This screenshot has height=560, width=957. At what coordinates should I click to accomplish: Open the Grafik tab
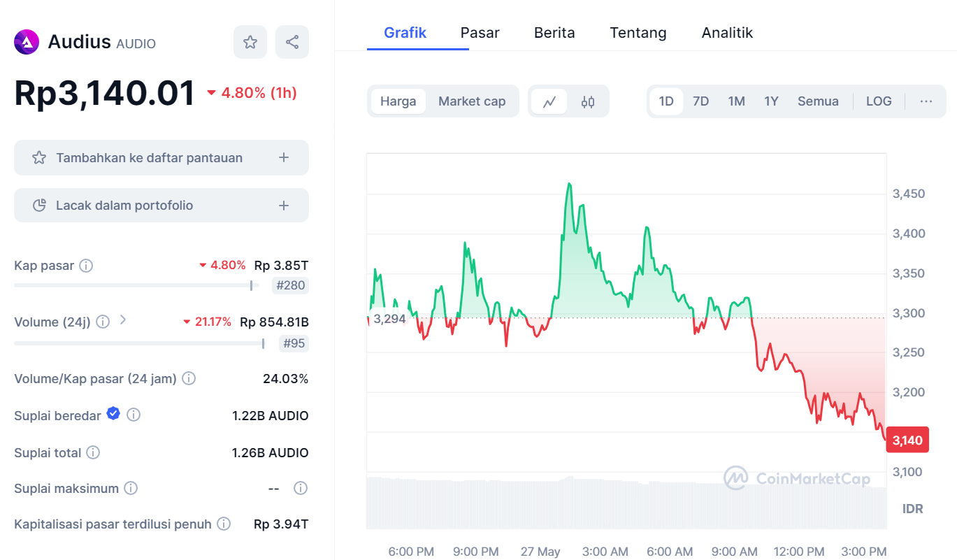tap(405, 33)
